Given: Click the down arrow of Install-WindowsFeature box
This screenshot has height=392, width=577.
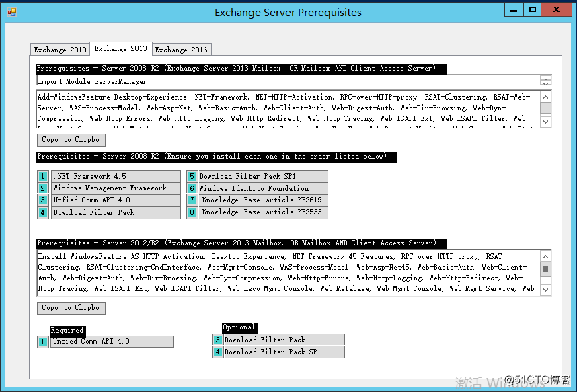Looking at the screenshot, I should pyautogui.click(x=545, y=290).
